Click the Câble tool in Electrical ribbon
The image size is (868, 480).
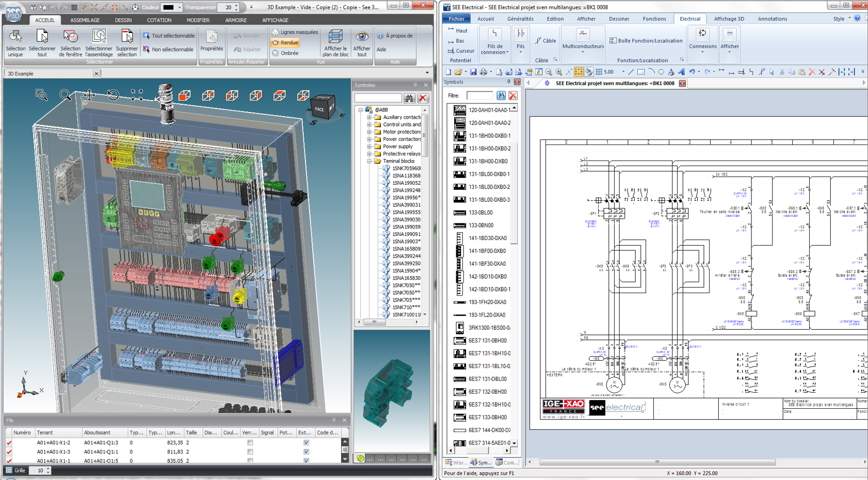[x=545, y=41]
